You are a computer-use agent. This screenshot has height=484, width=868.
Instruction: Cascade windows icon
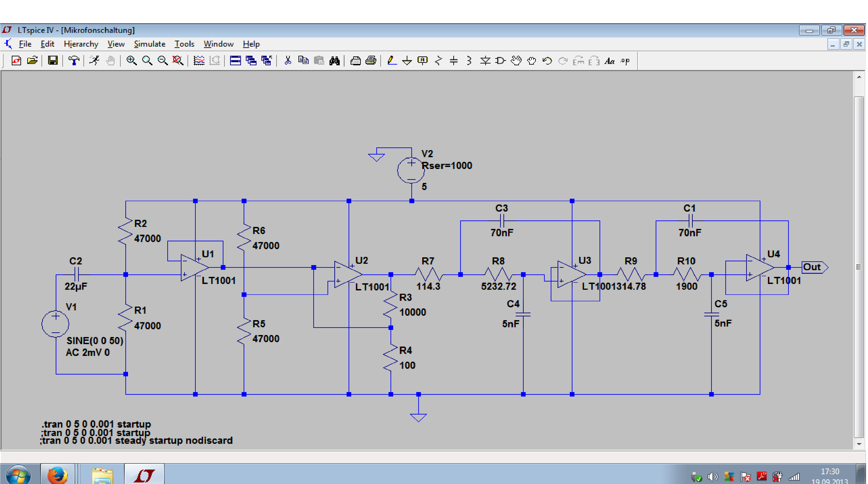(x=251, y=61)
